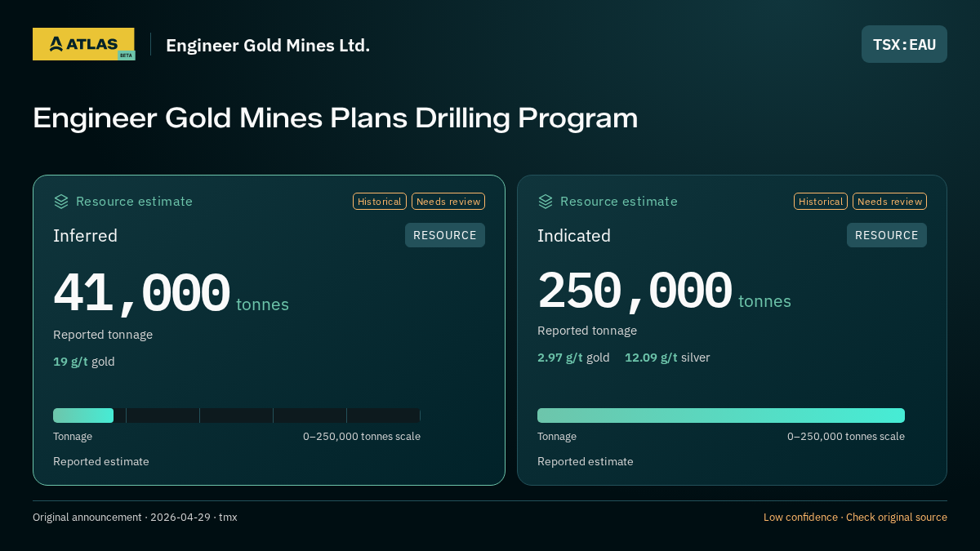
Task: Click the Indicated category label
Action: click(x=574, y=236)
